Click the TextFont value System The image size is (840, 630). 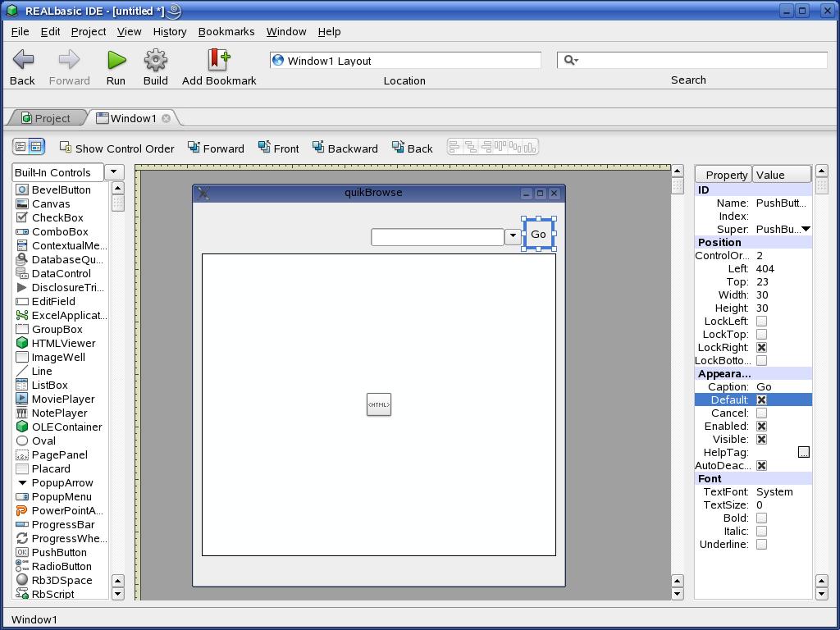point(774,492)
